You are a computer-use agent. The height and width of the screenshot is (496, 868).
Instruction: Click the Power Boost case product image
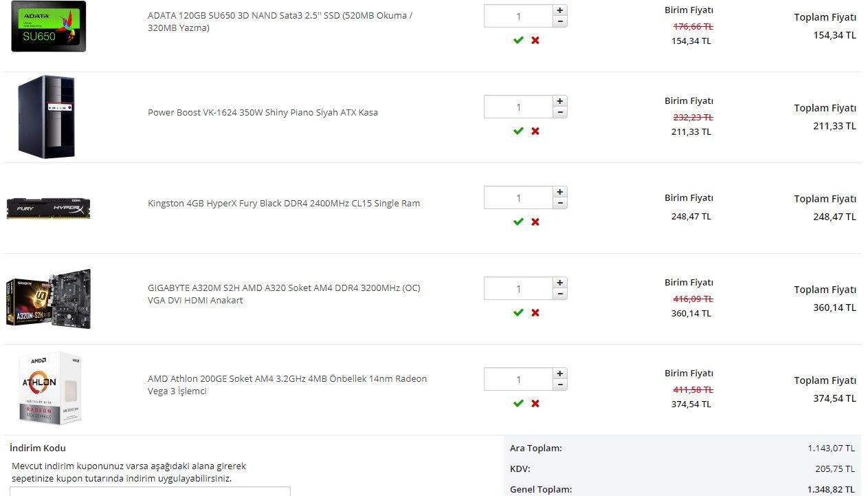click(46, 117)
